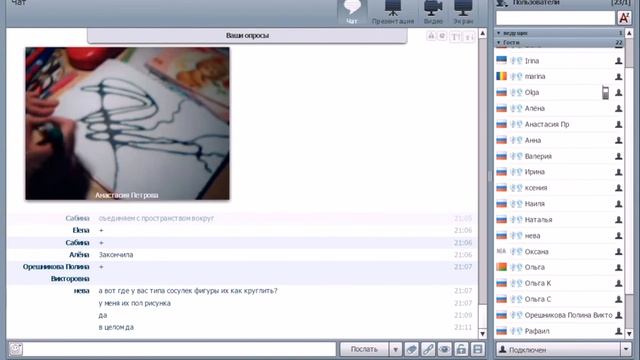The image size is (640, 360).
Task: Click the small lock icon above chat area
Action: coord(431,36)
